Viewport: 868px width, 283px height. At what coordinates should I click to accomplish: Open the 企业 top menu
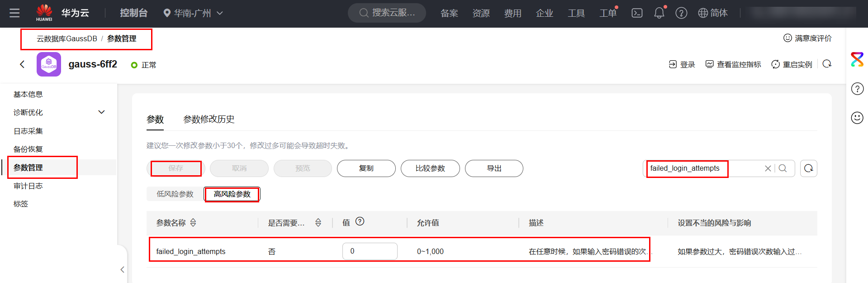click(x=545, y=13)
